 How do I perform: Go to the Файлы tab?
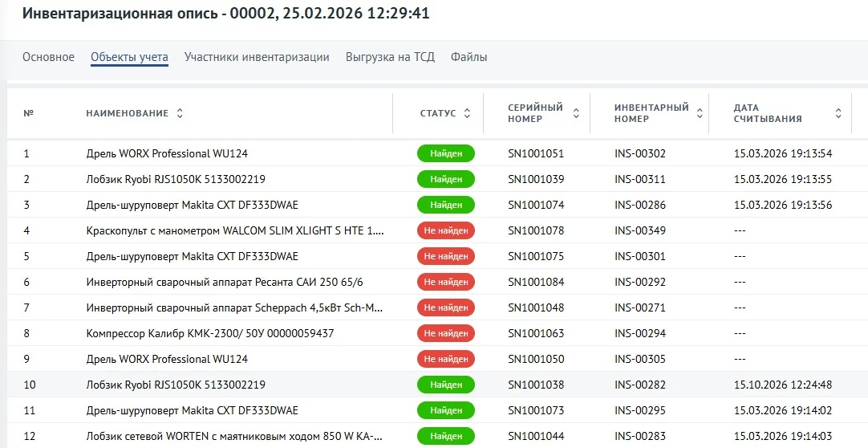pos(468,57)
